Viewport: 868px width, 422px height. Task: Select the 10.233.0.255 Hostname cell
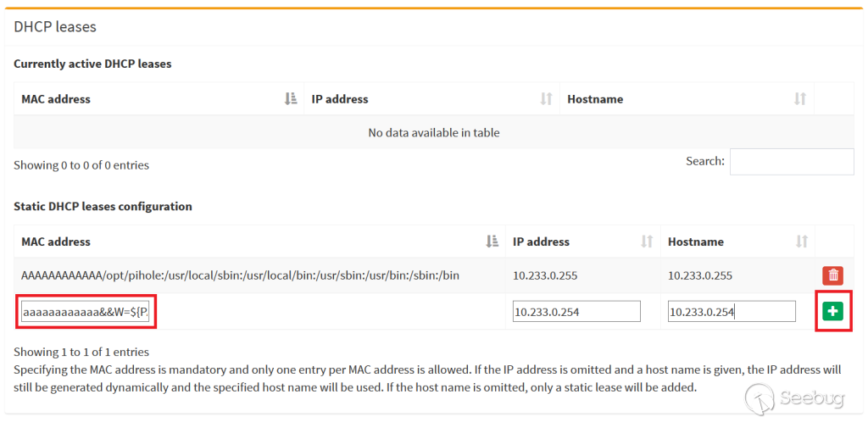[738, 275]
